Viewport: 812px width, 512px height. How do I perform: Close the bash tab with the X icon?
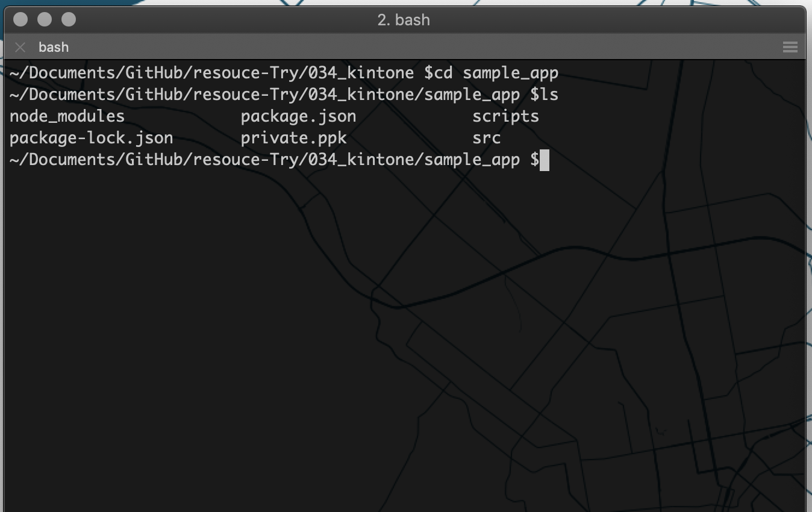20,47
